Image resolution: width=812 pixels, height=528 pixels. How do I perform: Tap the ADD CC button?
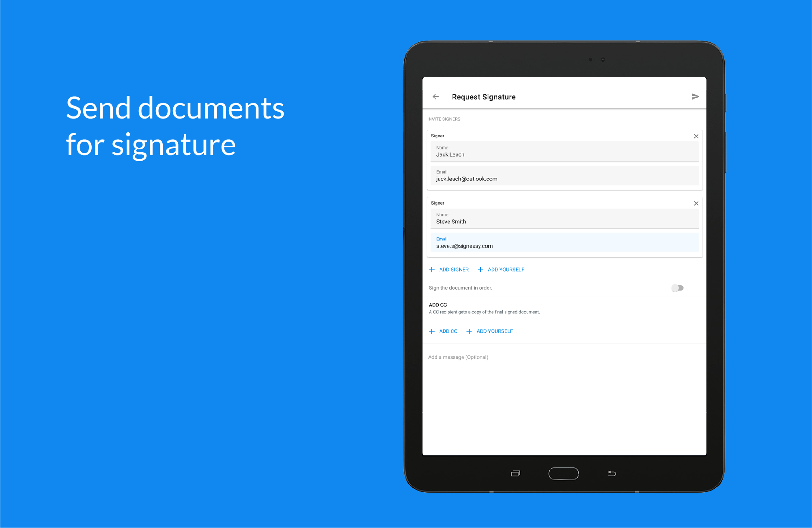click(x=448, y=331)
